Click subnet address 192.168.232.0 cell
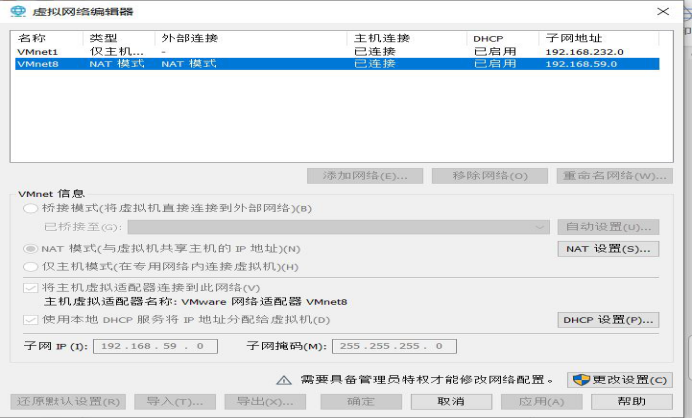693x419 pixels. pyautogui.click(x=584, y=52)
